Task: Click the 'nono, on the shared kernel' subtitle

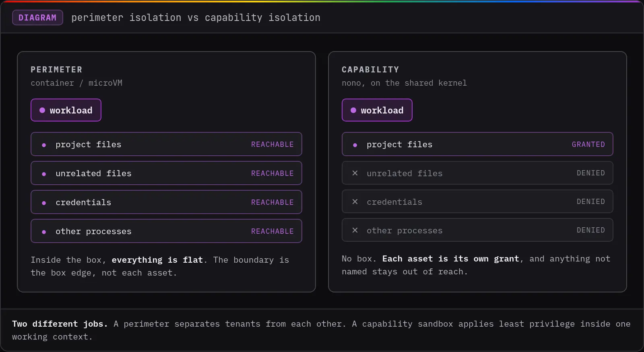Action: coord(404,83)
